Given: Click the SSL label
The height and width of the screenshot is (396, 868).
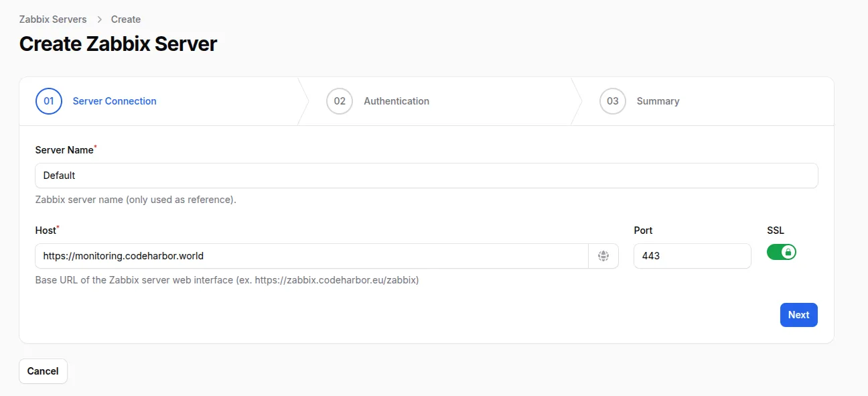Looking at the screenshot, I should point(776,230).
